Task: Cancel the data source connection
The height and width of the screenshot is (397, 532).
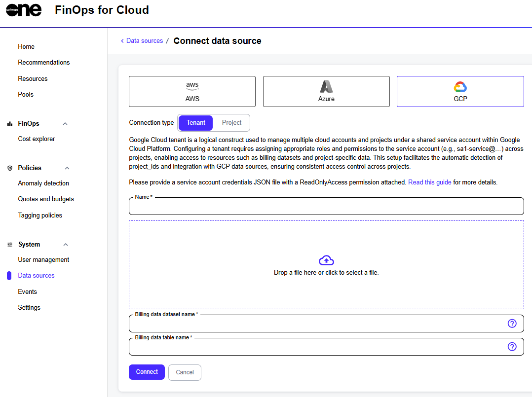Action: [185, 372]
